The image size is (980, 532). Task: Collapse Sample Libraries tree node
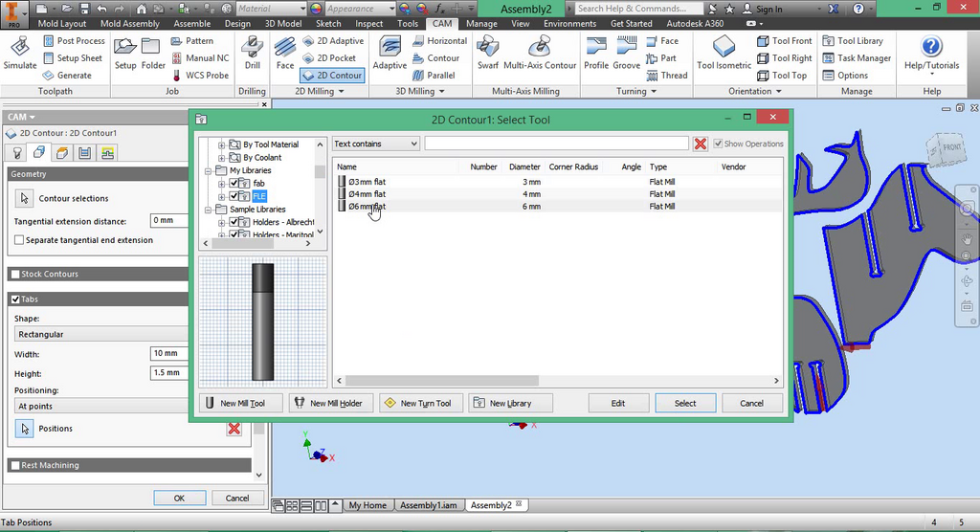tap(208, 210)
